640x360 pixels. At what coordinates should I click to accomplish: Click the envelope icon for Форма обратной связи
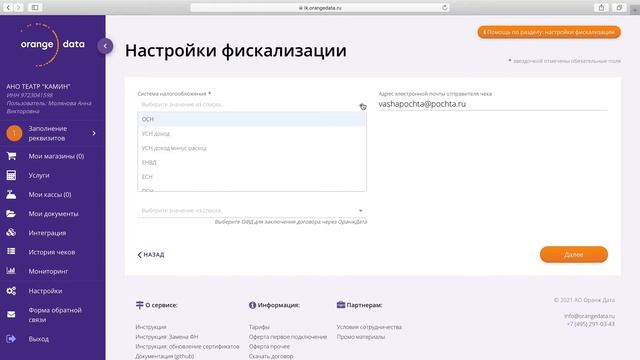tap(11, 314)
